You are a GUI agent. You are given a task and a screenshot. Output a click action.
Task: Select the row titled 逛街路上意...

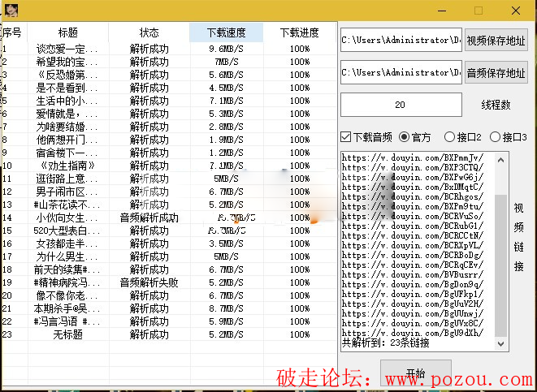coord(170,179)
